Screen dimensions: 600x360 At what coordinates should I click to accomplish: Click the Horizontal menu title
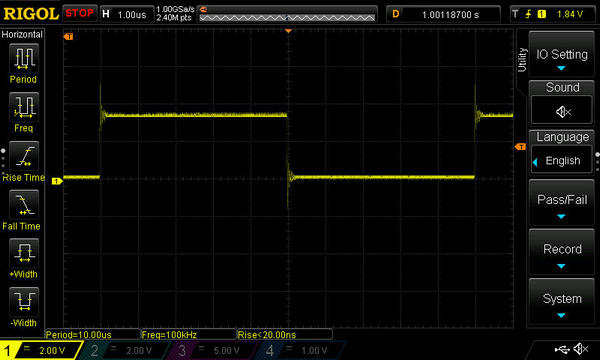(22, 34)
